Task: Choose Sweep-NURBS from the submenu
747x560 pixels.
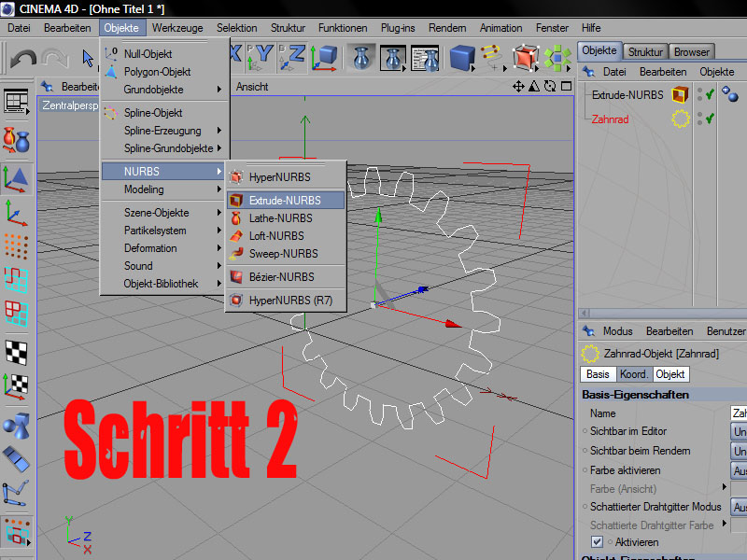Action: [286, 253]
